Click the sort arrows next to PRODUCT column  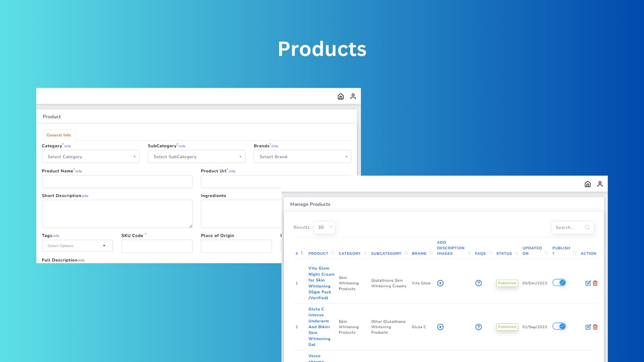click(x=332, y=253)
